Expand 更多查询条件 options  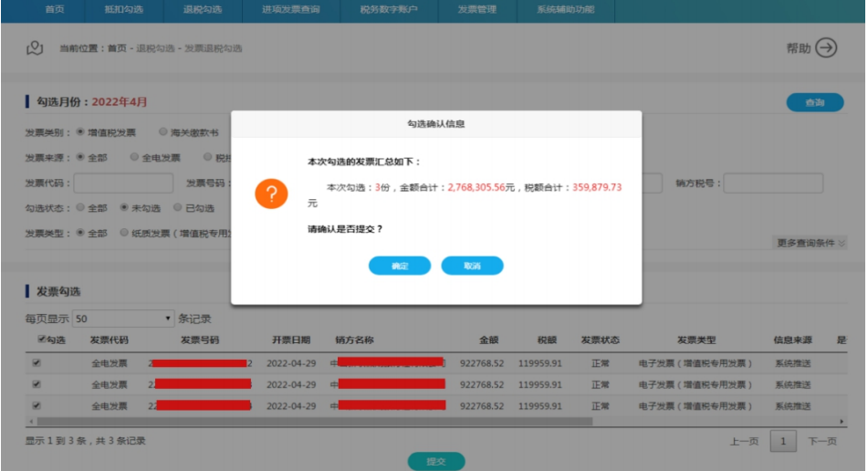pos(810,243)
